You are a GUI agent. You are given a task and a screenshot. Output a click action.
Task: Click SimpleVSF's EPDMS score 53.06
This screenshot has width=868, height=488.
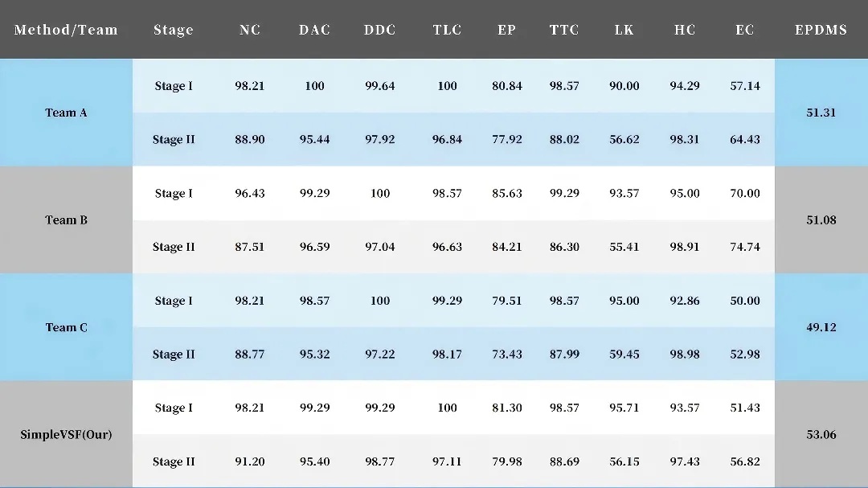pos(821,435)
